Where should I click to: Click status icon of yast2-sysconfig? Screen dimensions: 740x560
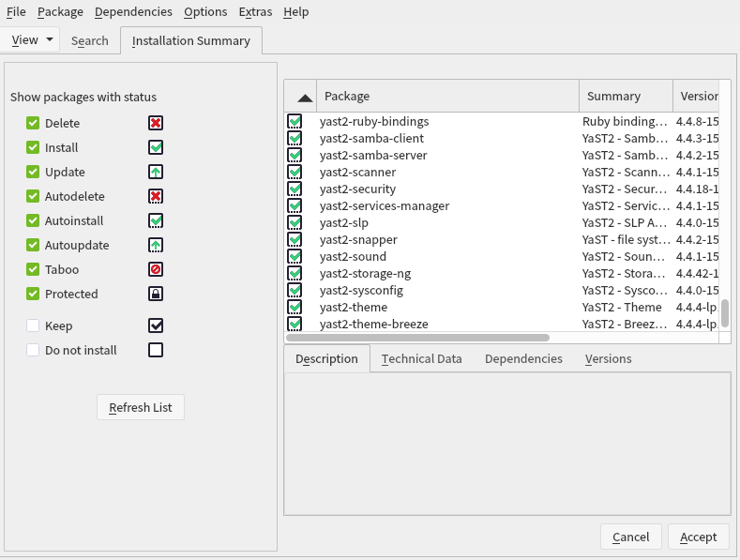[294, 291]
